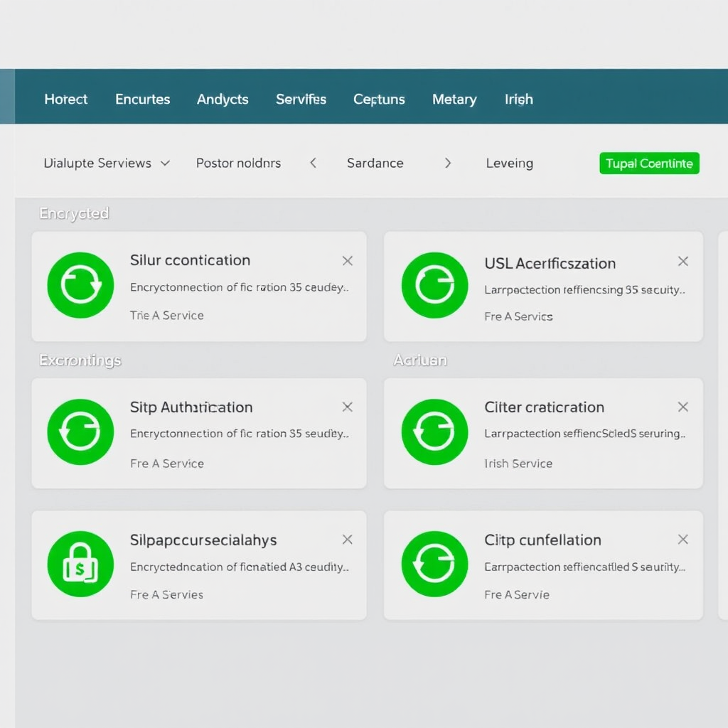Open the Horect menu item
The height and width of the screenshot is (728, 728).
tap(66, 99)
